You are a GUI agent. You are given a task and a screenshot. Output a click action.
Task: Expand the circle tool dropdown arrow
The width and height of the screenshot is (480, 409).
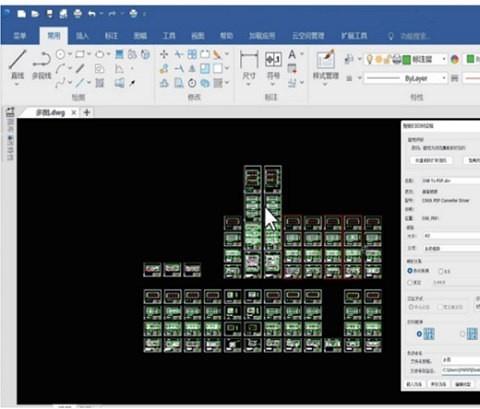coord(70,54)
